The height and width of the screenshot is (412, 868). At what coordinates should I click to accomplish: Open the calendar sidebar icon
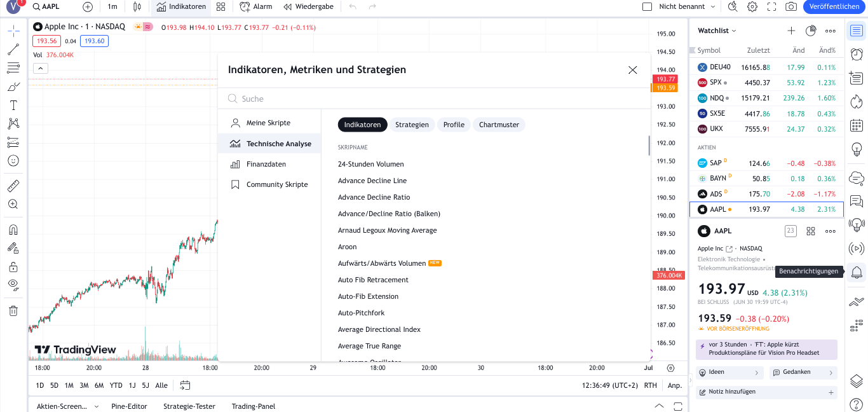click(857, 125)
